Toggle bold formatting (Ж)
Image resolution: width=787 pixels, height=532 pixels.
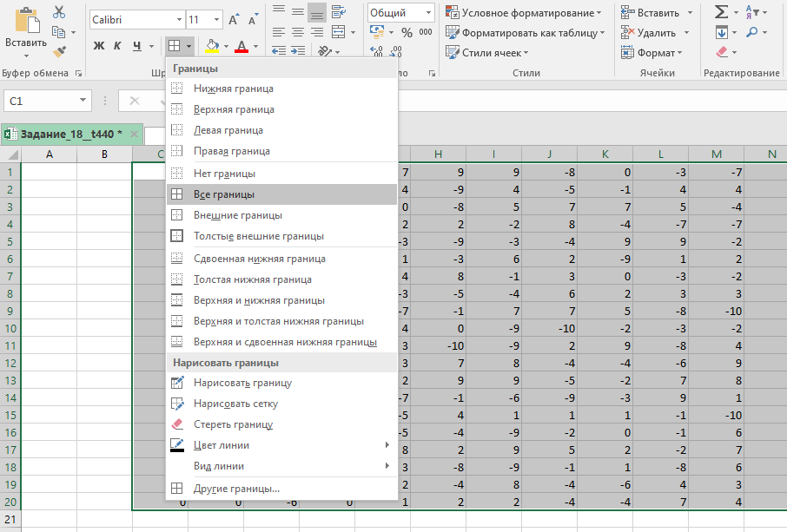pyautogui.click(x=99, y=45)
